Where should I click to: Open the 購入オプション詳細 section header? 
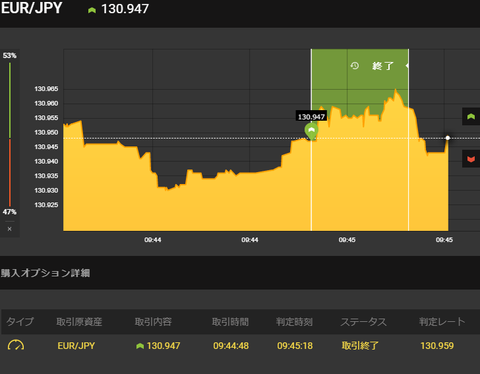click(x=45, y=273)
